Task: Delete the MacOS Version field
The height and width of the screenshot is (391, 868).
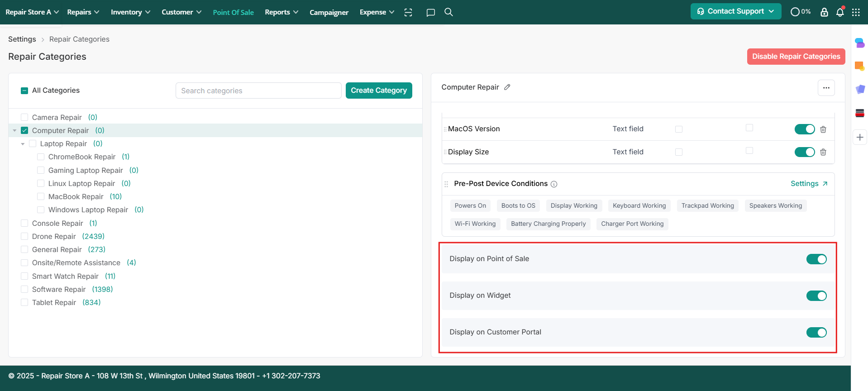Action: click(x=823, y=129)
